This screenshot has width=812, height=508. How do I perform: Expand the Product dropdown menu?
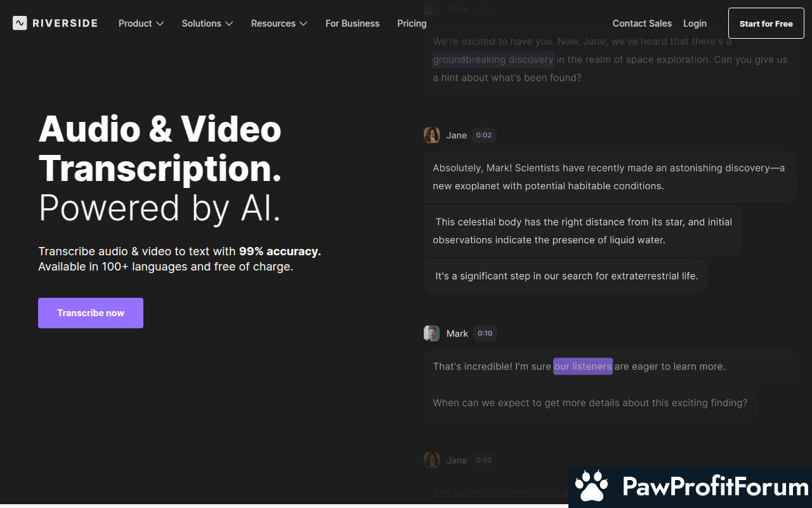(141, 23)
